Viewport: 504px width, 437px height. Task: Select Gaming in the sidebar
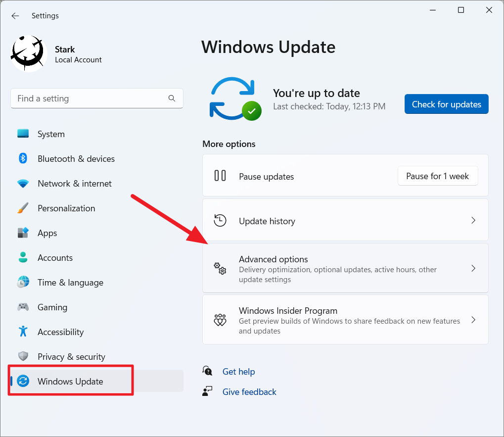[x=97, y=307]
